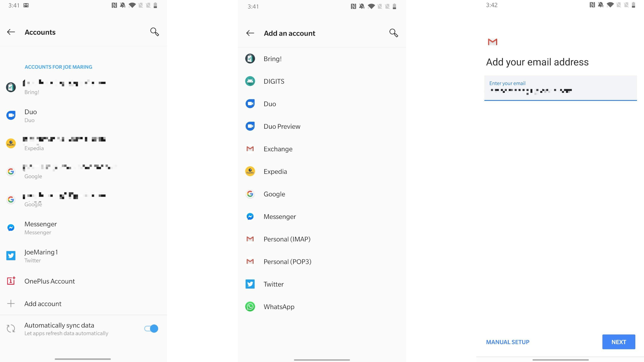Expand Personal (POP3) account option
Screen dimensions: 644x362
pos(287,262)
